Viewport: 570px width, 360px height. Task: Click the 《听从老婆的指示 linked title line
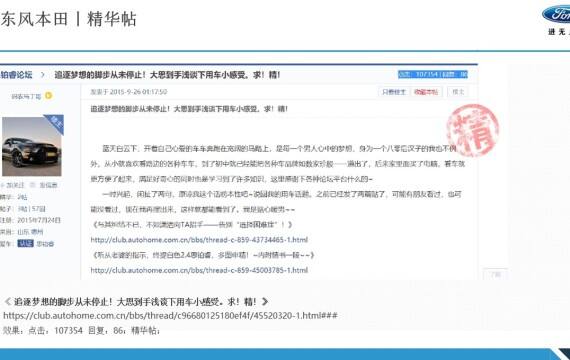pyautogui.click(x=202, y=255)
